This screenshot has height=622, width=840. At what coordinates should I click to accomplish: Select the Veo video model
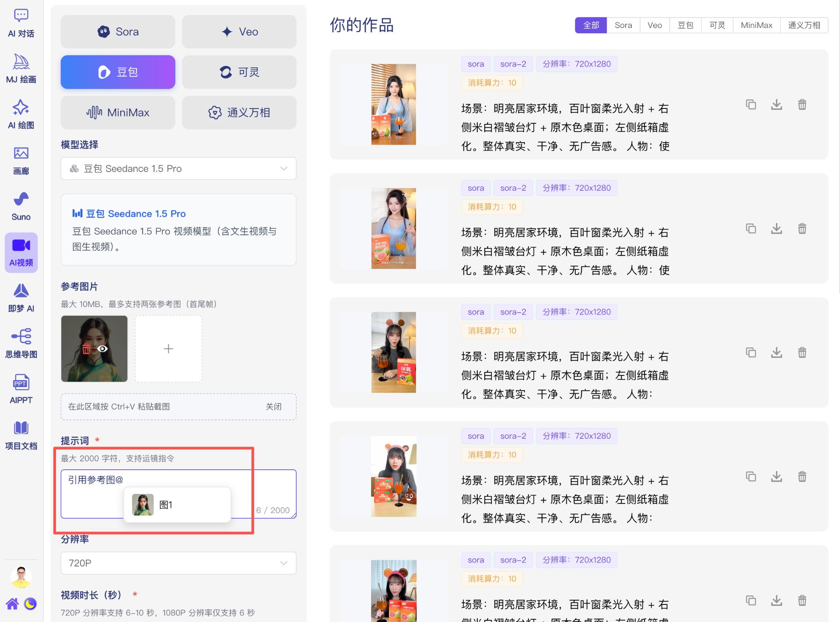coord(239,31)
